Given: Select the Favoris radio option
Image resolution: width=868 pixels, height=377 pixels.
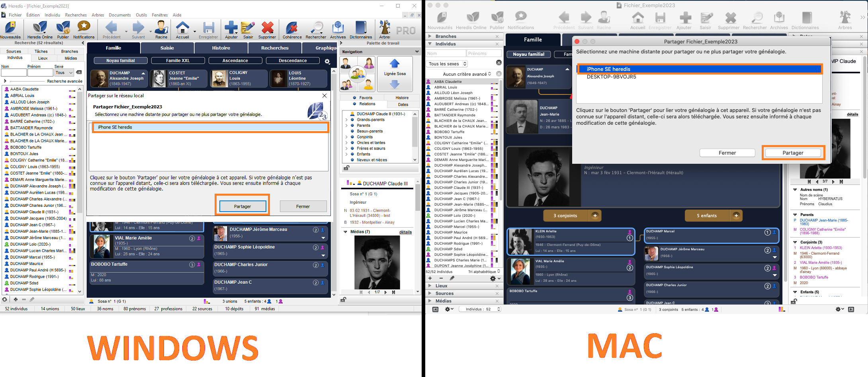Looking at the screenshot, I should [354, 98].
